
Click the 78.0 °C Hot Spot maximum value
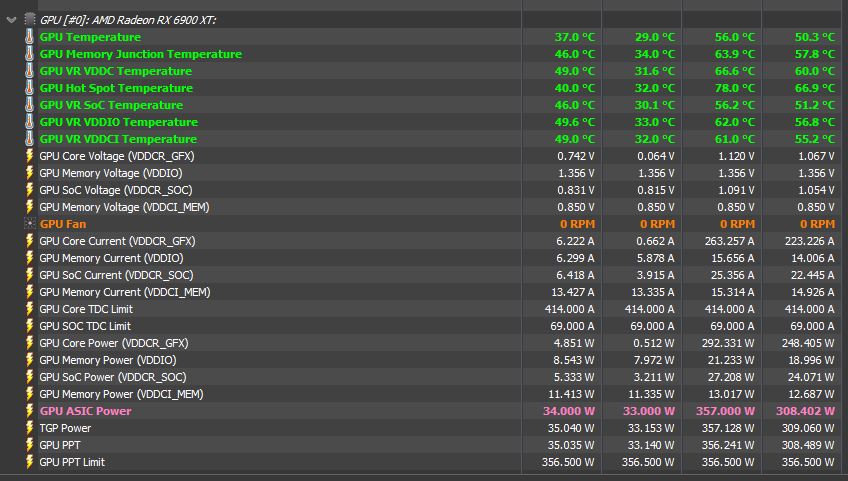point(734,88)
